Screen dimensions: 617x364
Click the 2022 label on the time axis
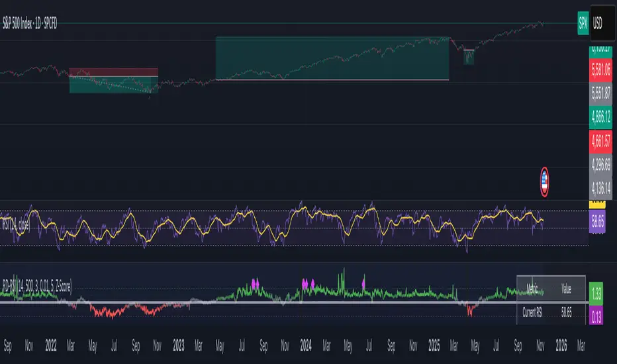pos(51,346)
